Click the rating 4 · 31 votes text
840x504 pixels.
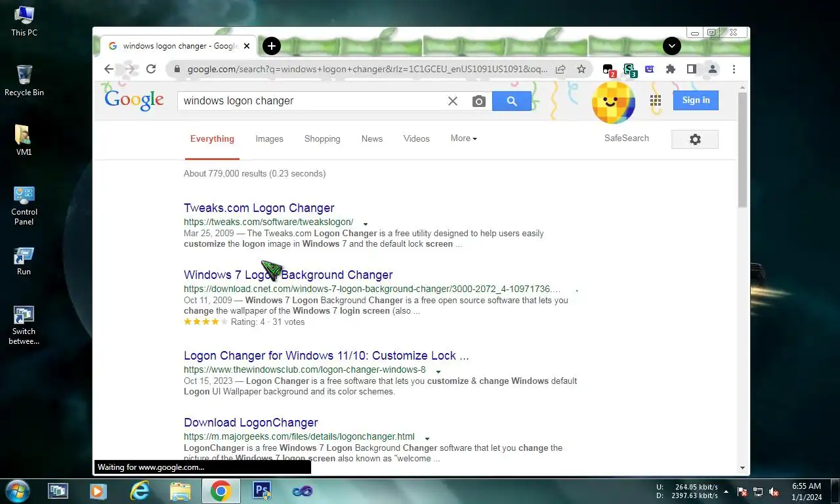point(268,322)
